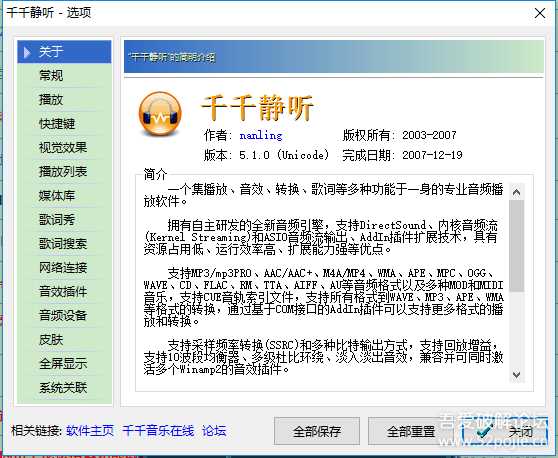558x458 pixels.
Task: Click the 全部重置 button
Action: pos(411,431)
